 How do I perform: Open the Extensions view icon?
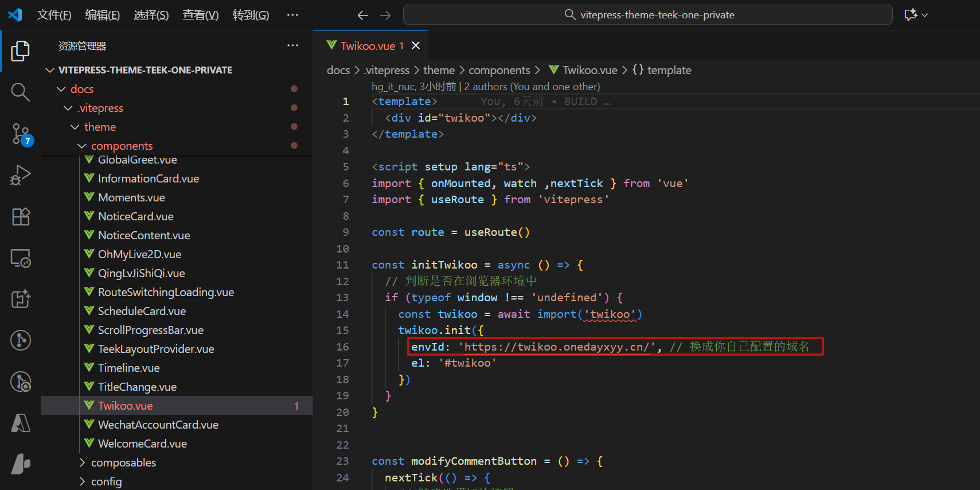tap(21, 216)
